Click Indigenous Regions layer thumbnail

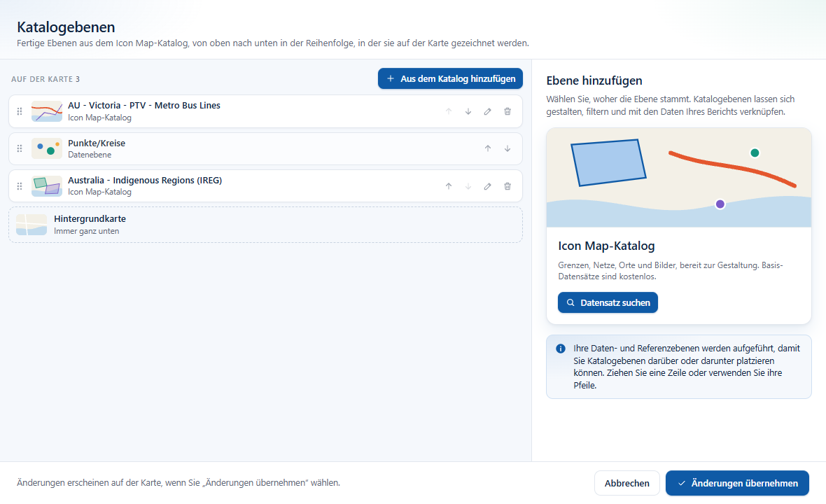pos(46,186)
